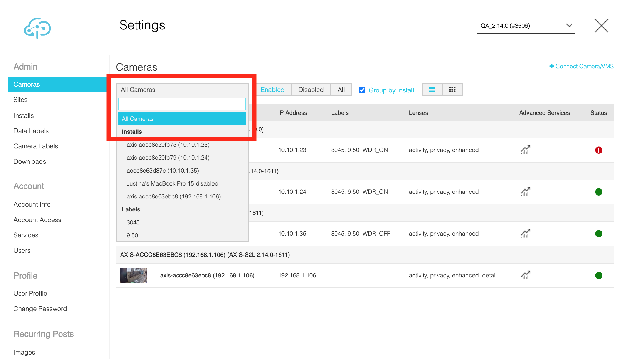Open Downloads in the sidebar

click(x=30, y=161)
